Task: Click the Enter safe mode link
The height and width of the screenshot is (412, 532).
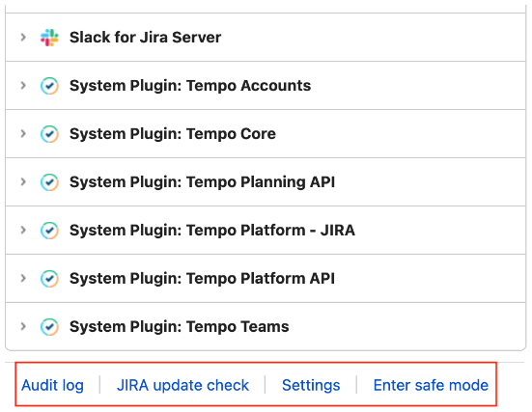Action: coord(431,385)
